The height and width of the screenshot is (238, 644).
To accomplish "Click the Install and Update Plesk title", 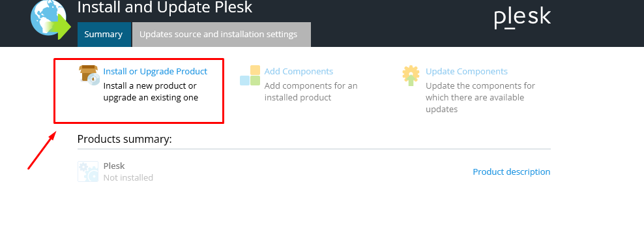I will 165,7.
